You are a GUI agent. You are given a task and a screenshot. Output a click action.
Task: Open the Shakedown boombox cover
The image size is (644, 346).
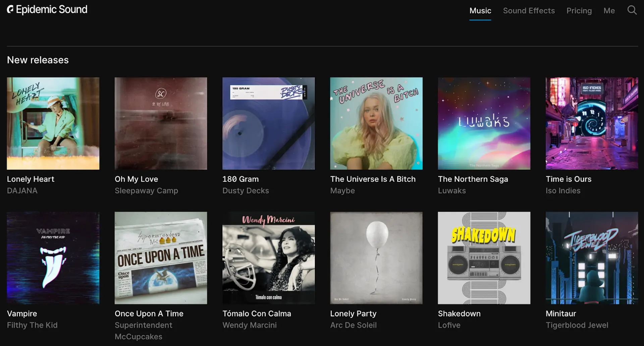484,258
